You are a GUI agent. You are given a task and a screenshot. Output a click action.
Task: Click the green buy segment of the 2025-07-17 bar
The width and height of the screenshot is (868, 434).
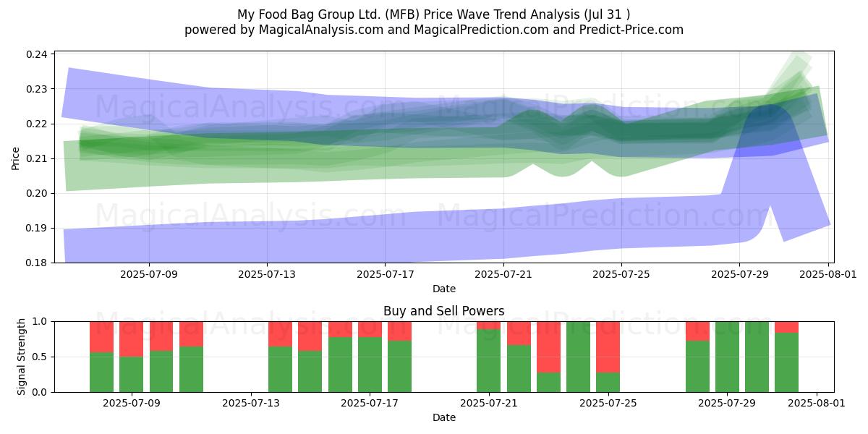coord(370,365)
